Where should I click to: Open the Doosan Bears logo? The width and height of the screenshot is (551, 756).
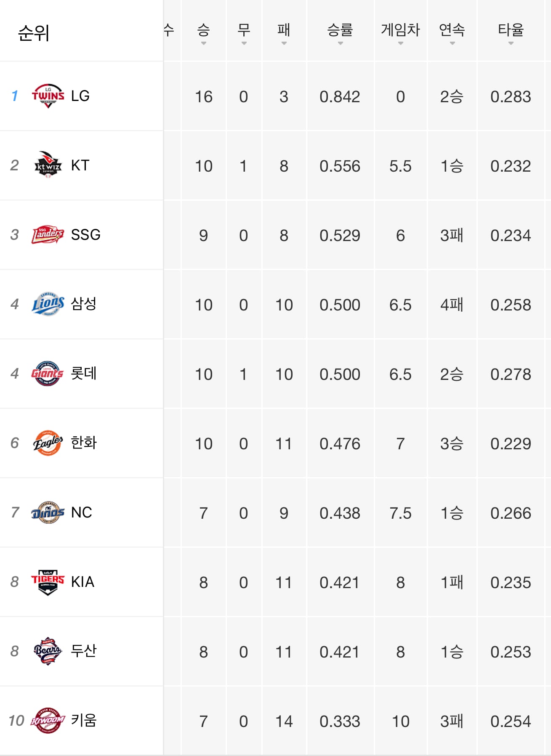point(48,651)
